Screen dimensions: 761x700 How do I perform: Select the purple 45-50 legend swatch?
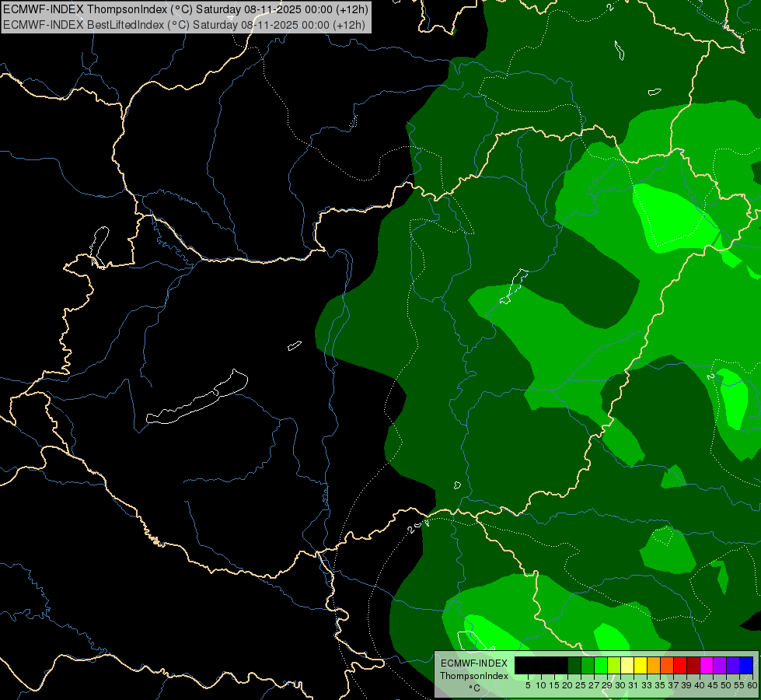click(720, 665)
